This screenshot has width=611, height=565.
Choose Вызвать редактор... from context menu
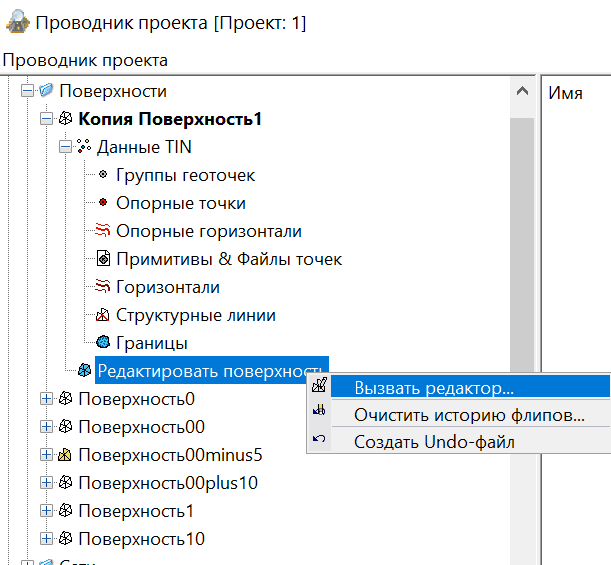pyautogui.click(x=434, y=386)
